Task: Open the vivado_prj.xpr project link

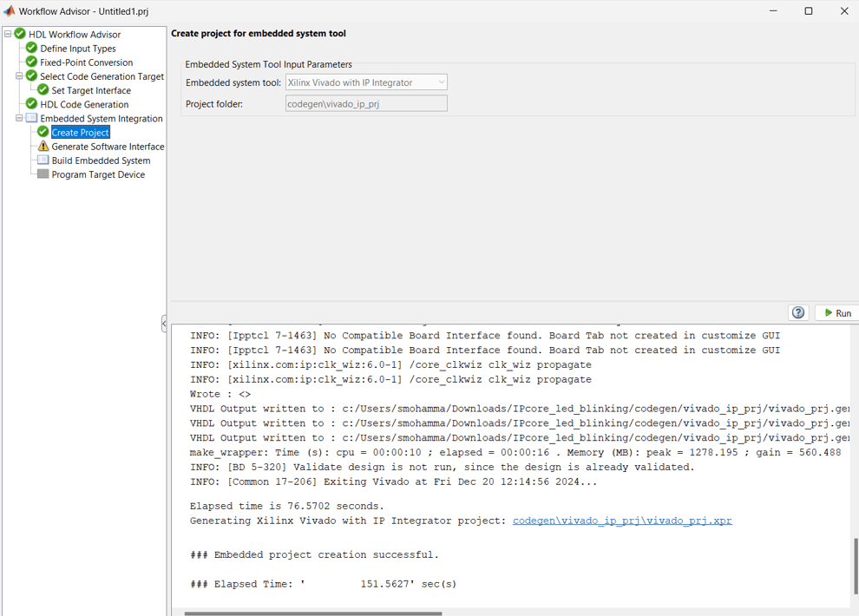Action: tap(622, 521)
